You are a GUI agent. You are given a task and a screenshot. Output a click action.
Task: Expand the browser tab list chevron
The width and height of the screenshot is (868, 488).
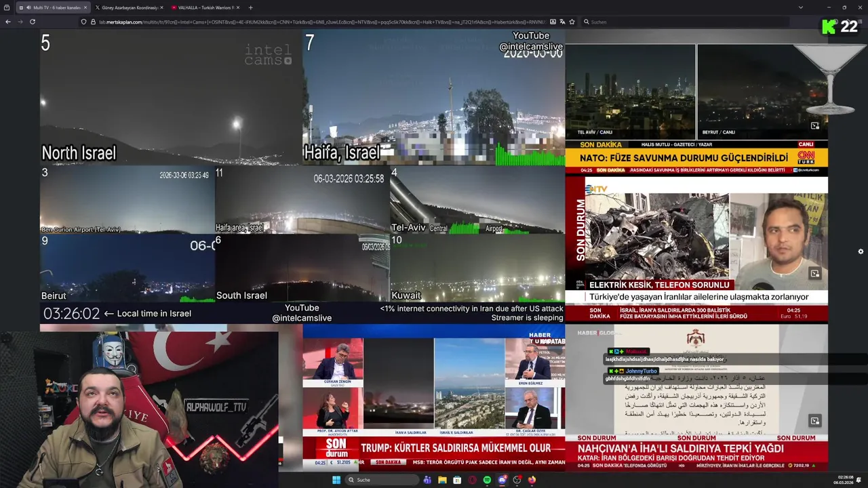pos(800,7)
